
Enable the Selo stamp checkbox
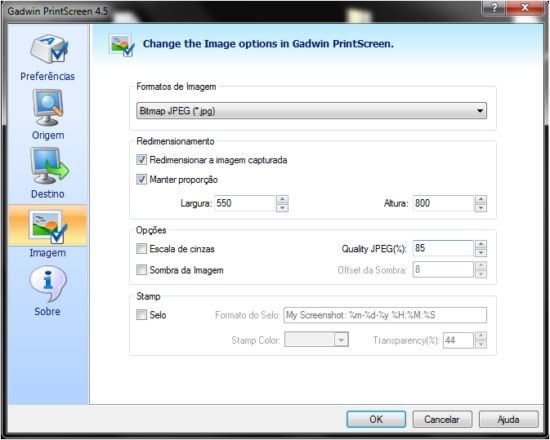[x=141, y=314]
